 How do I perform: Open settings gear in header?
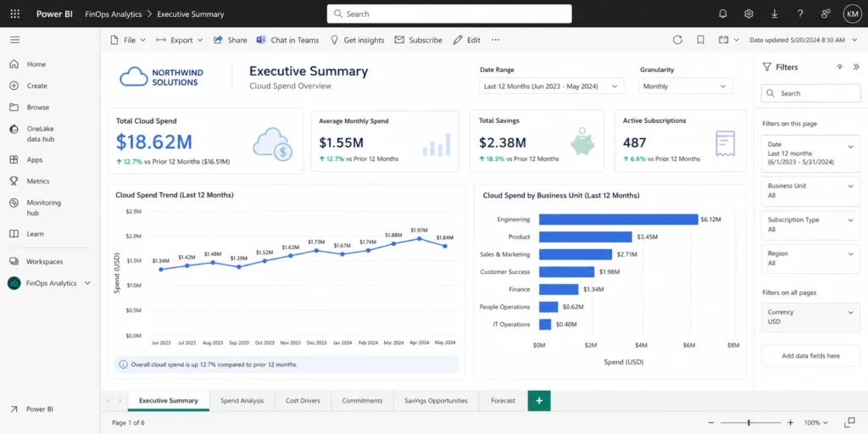[748, 14]
